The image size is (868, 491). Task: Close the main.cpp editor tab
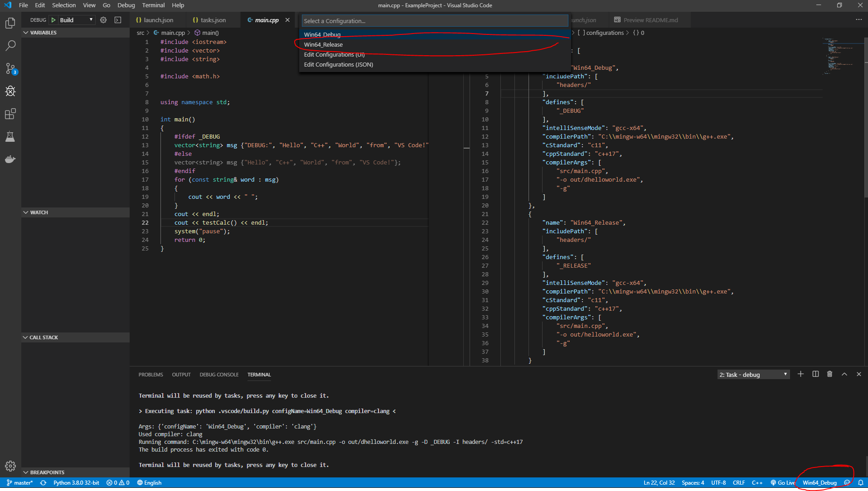point(287,20)
